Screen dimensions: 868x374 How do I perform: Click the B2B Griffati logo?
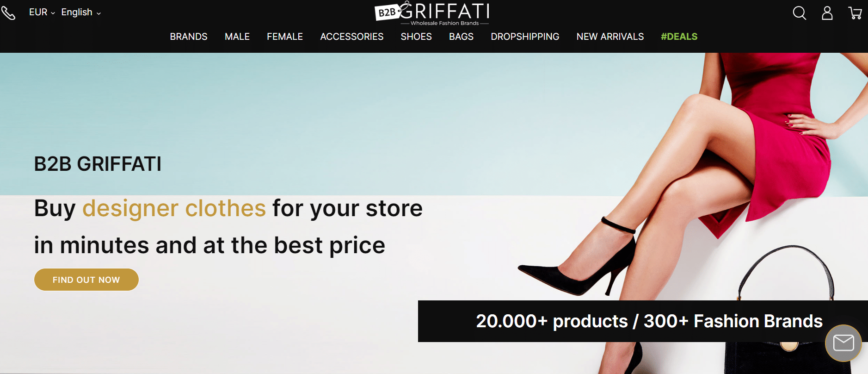click(x=432, y=13)
